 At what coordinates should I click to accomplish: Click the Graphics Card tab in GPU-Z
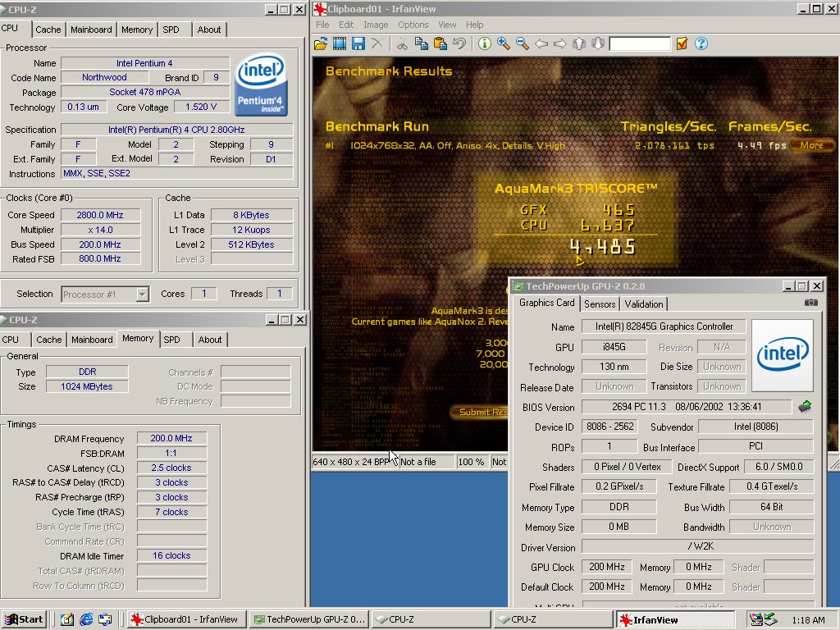(x=546, y=303)
